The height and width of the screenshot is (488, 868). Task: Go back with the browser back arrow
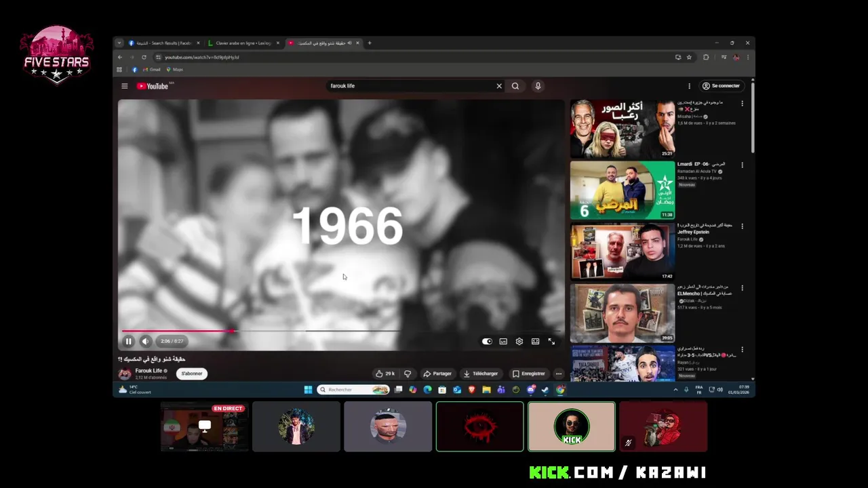(x=120, y=57)
